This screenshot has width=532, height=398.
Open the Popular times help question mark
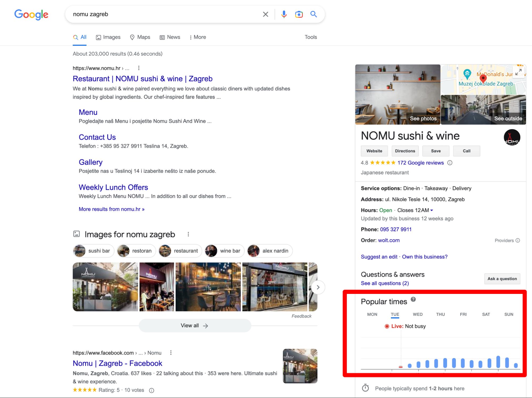coord(413,299)
